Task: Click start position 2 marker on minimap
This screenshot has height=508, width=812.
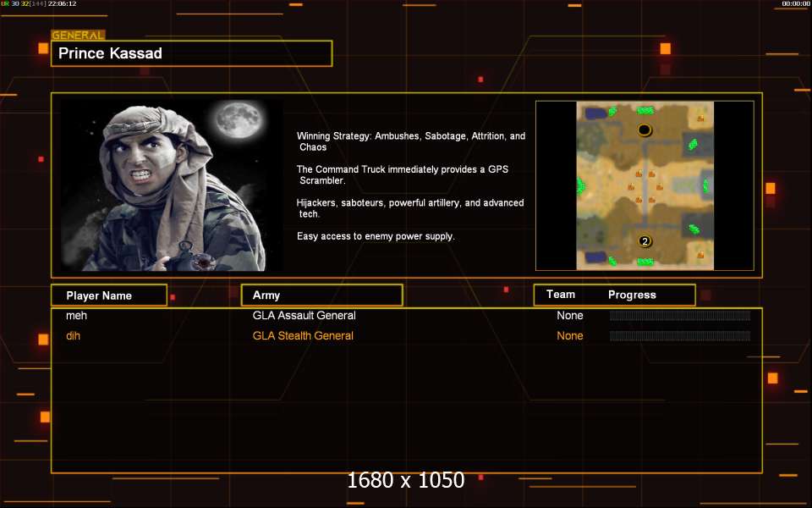Action: pyautogui.click(x=645, y=241)
